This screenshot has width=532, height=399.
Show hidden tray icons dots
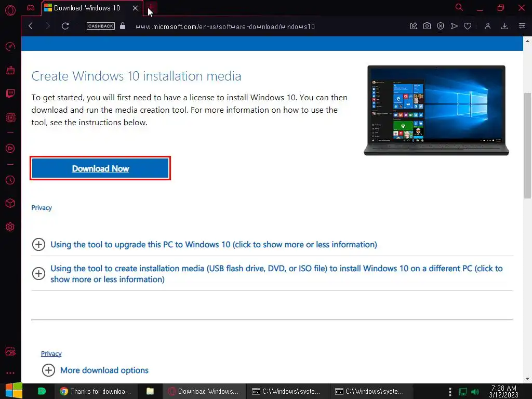pyautogui.click(x=450, y=392)
